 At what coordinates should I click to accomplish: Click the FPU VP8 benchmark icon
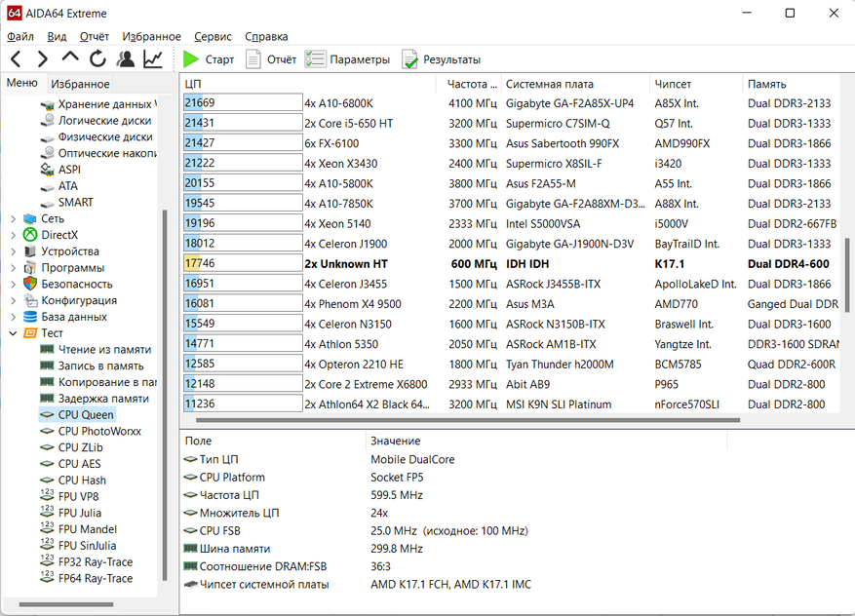pos(48,496)
